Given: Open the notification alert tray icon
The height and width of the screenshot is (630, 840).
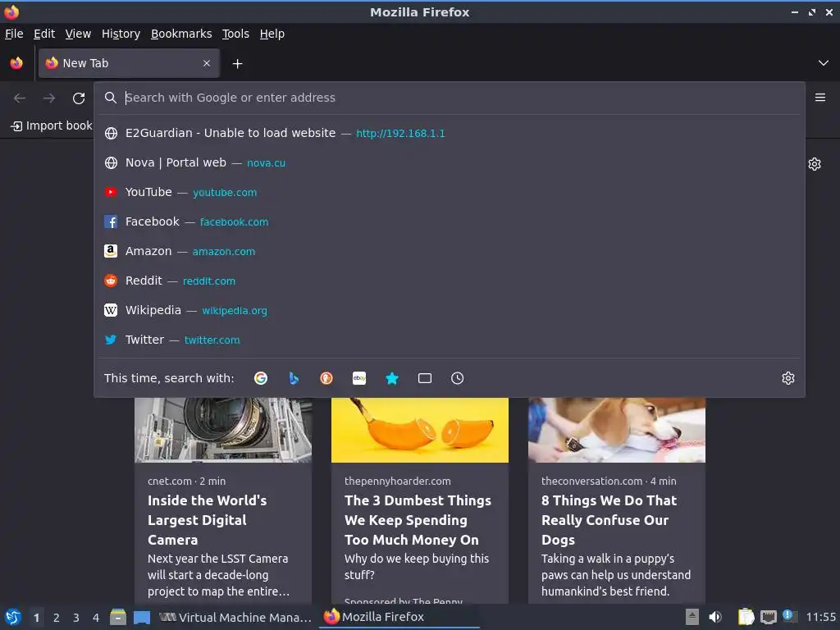Looking at the screenshot, I should tap(790, 616).
